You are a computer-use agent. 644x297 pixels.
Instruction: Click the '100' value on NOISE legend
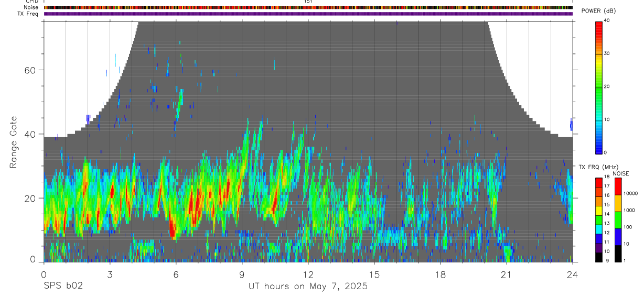pyautogui.click(x=628, y=227)
